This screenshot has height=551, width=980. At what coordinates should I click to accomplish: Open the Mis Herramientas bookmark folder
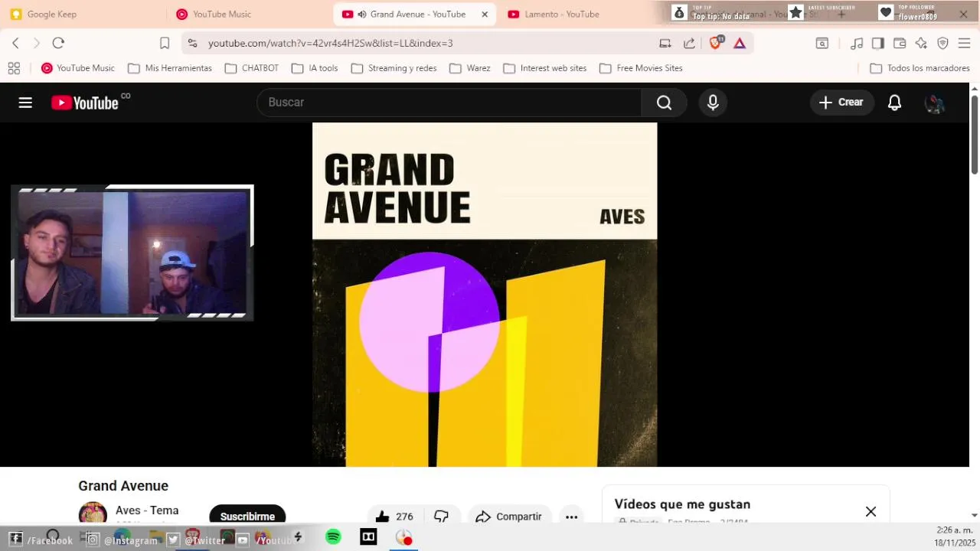click(170, 68)
